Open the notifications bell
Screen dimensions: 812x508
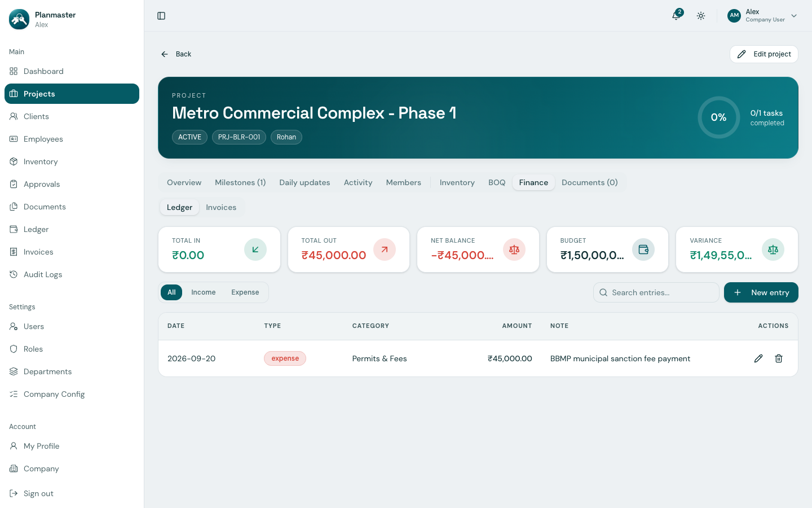[x=676, y=16]
